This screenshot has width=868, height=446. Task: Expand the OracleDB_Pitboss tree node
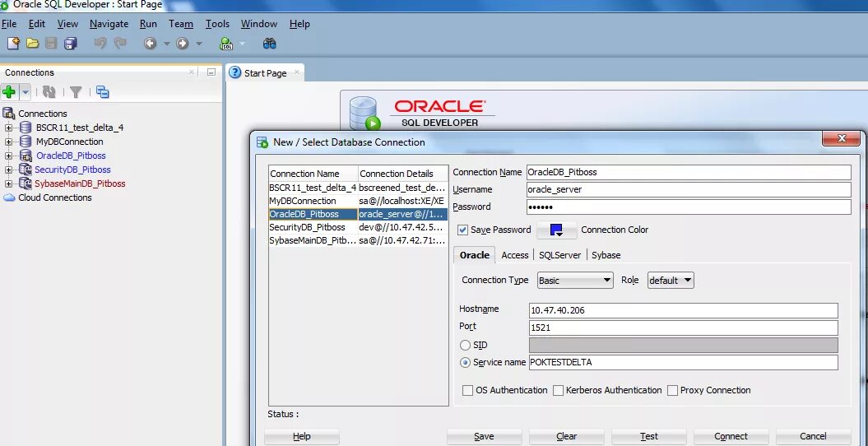(8, 156)
